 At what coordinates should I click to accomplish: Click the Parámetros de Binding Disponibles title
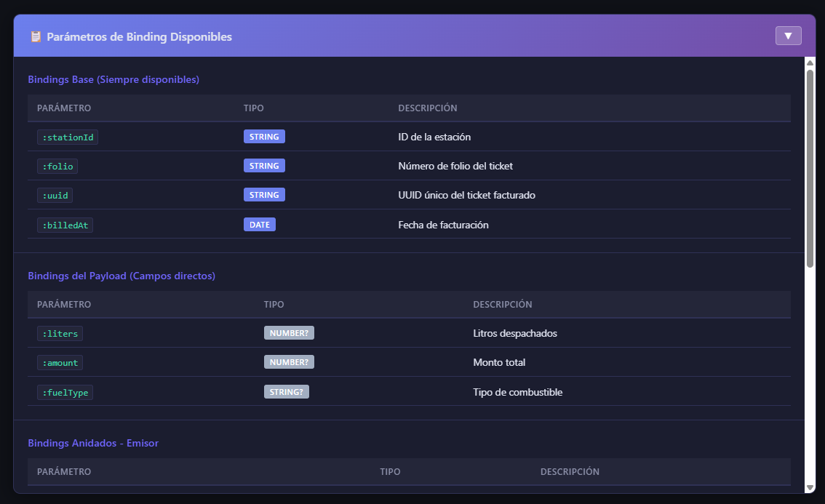[139, 36]
